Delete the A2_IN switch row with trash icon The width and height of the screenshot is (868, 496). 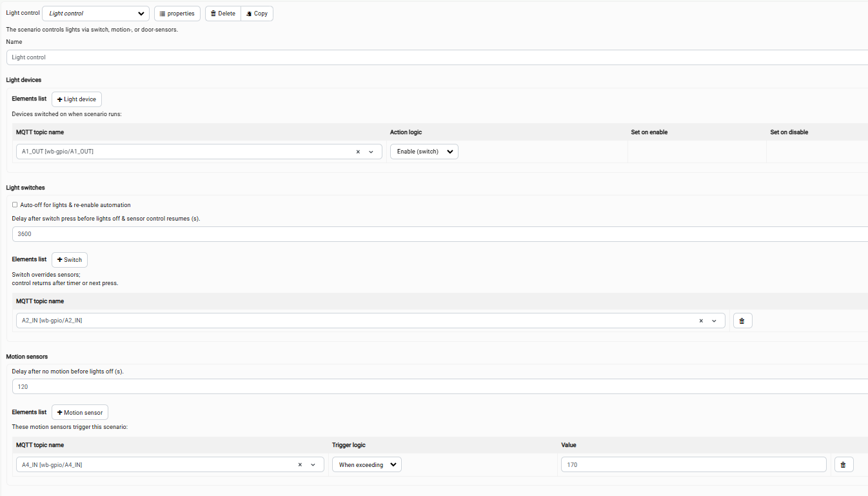742,321
